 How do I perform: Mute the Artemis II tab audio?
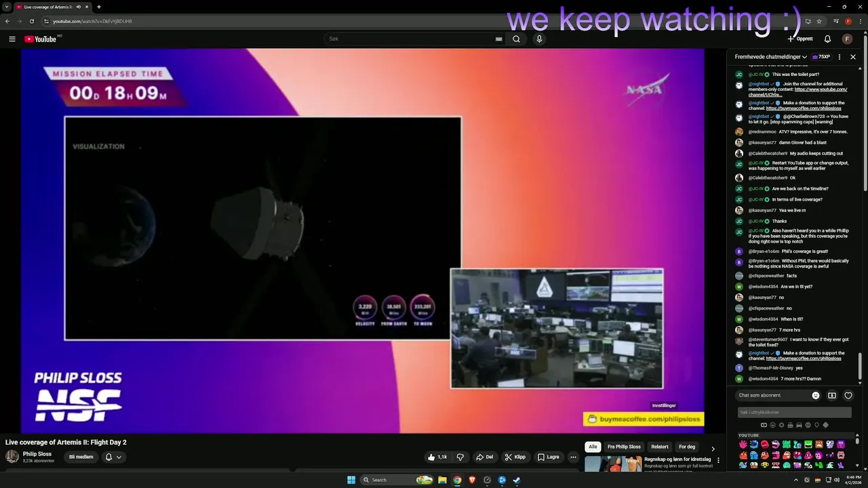[79, 7]
